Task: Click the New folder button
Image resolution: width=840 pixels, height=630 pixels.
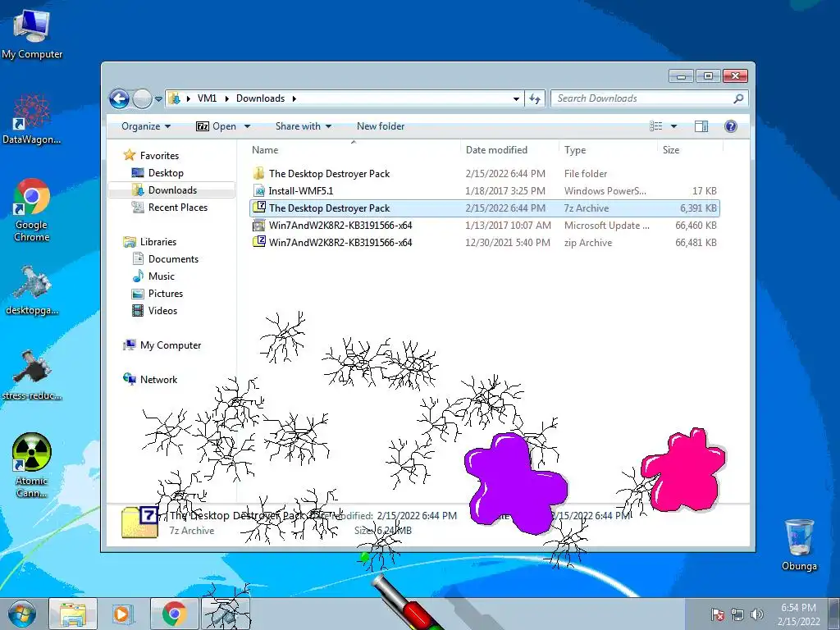Action: (381, 126)
